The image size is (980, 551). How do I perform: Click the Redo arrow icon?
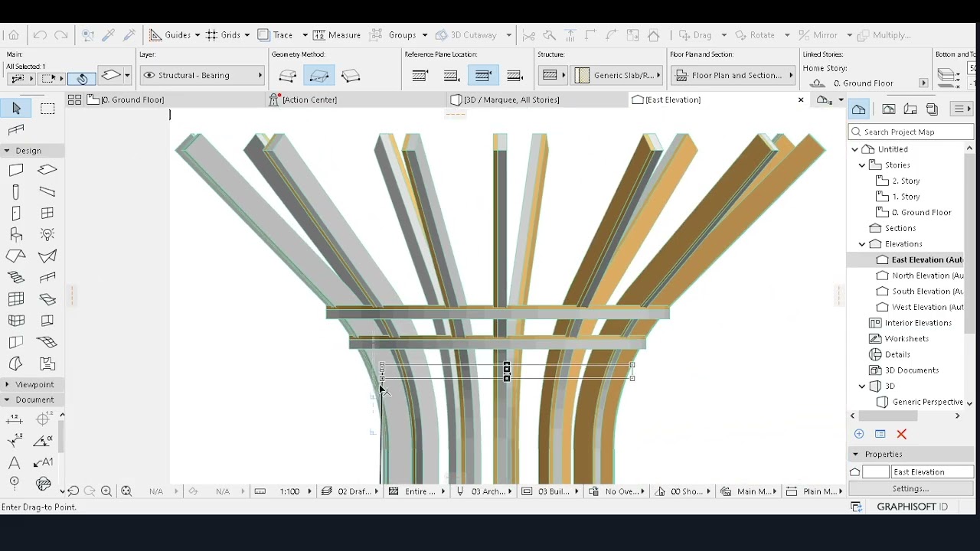[x=61, y=35]
